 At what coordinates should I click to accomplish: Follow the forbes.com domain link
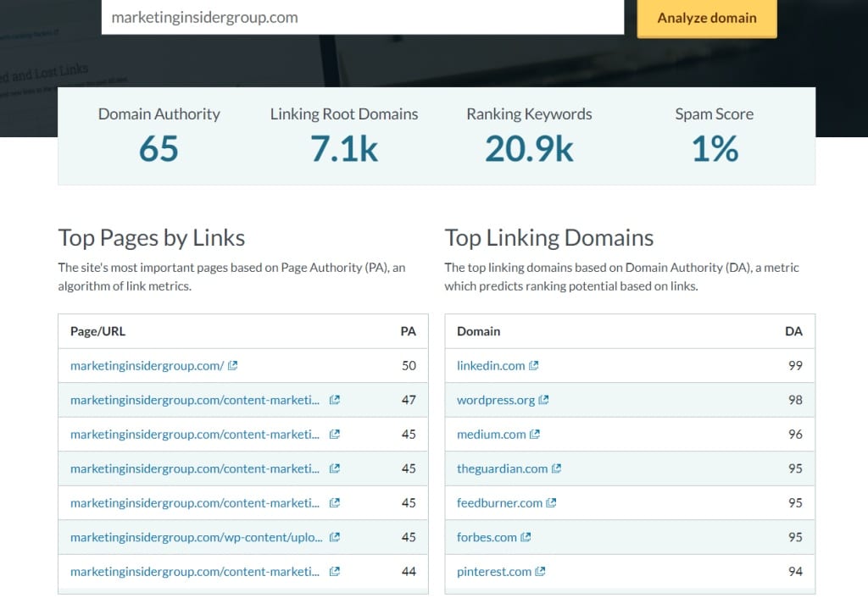tap(487, 537)
